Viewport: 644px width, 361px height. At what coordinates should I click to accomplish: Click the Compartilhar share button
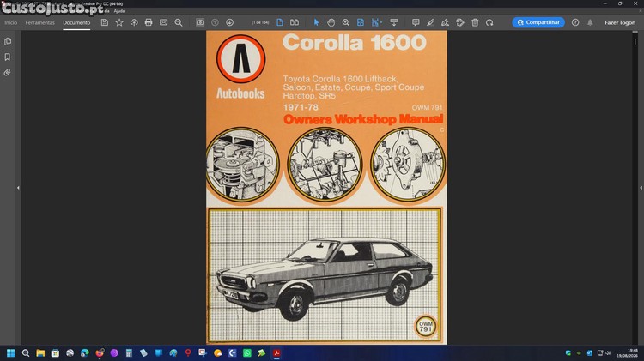(538, 22)
